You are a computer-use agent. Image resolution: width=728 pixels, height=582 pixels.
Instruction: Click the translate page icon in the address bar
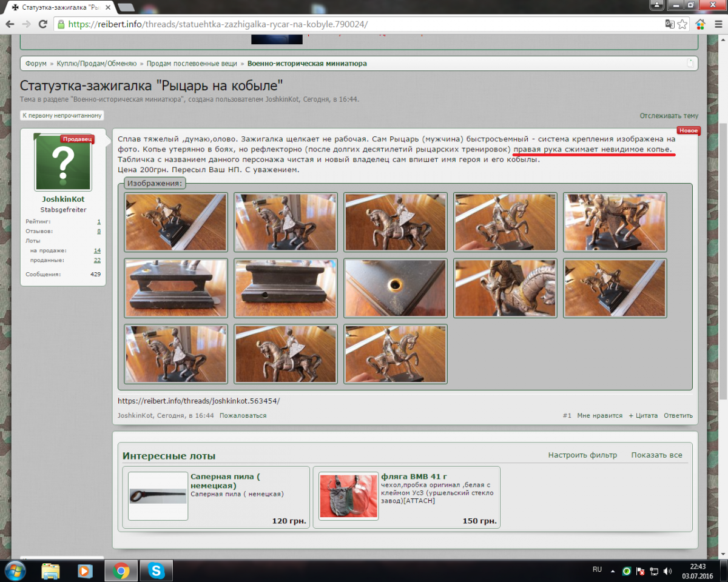click(x=669, y=24)
